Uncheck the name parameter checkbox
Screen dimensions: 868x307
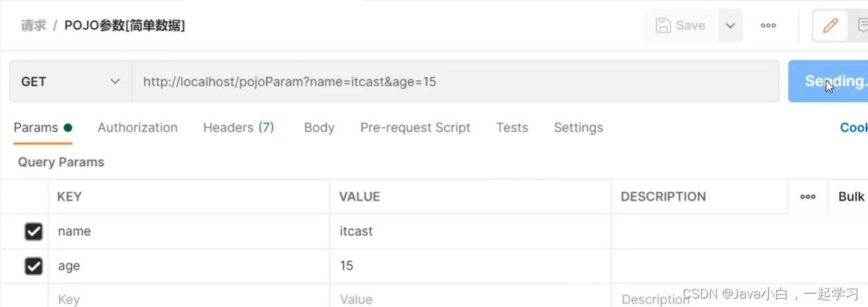(33, 231)
